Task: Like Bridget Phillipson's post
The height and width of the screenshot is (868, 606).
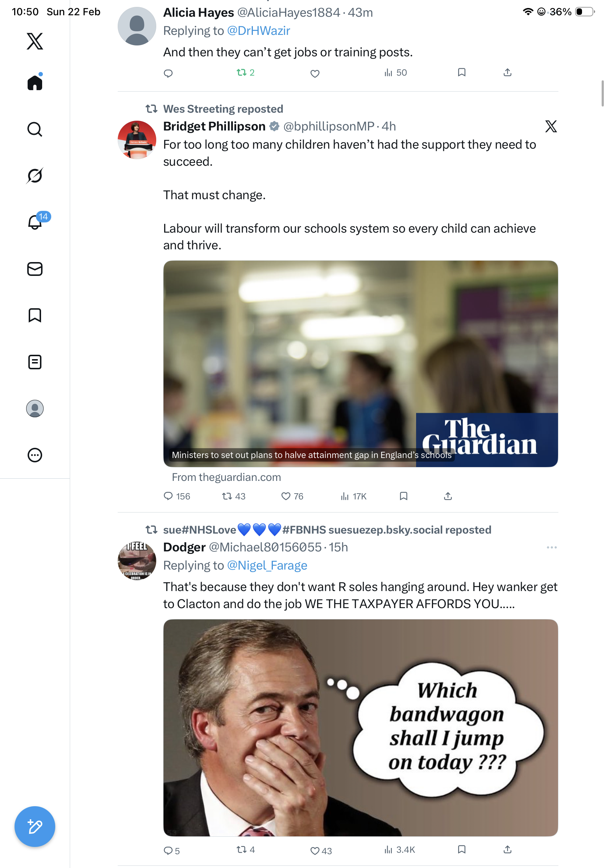Action: [286, 496]
